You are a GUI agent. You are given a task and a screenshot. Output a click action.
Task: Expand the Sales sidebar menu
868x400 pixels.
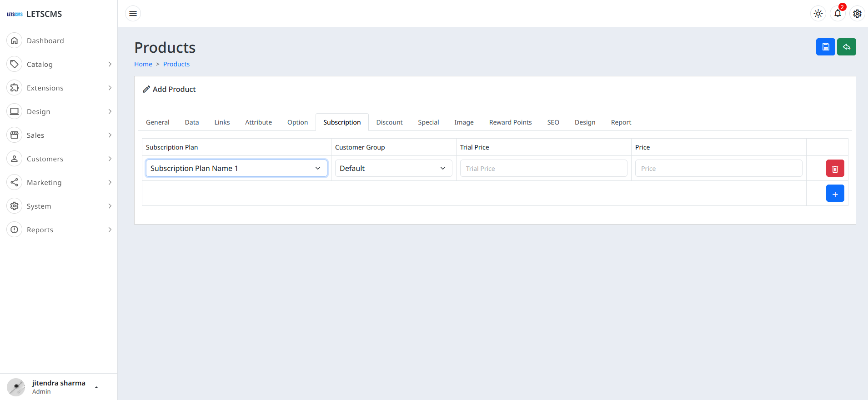(x=59, y=135)
